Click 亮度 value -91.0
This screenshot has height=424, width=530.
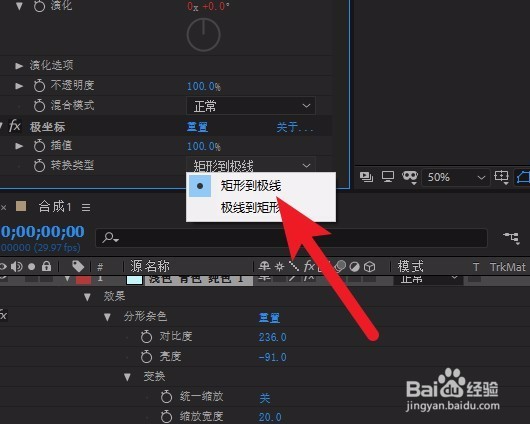(x=272, y=357)
